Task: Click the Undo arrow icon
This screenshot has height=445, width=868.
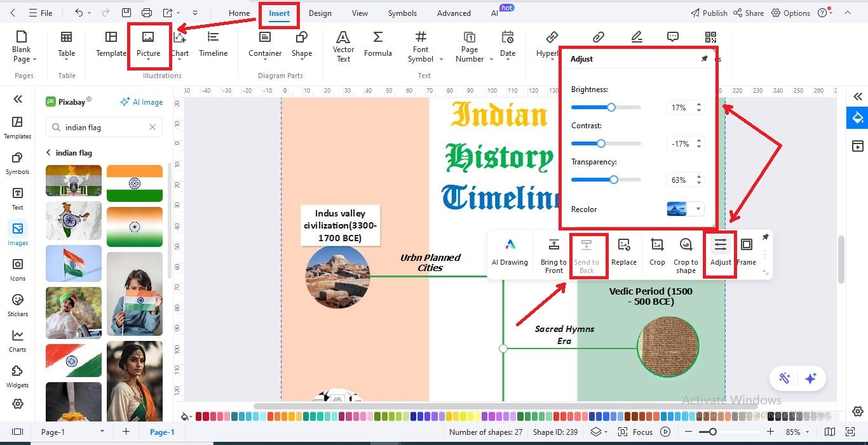Action: point(79,13)
